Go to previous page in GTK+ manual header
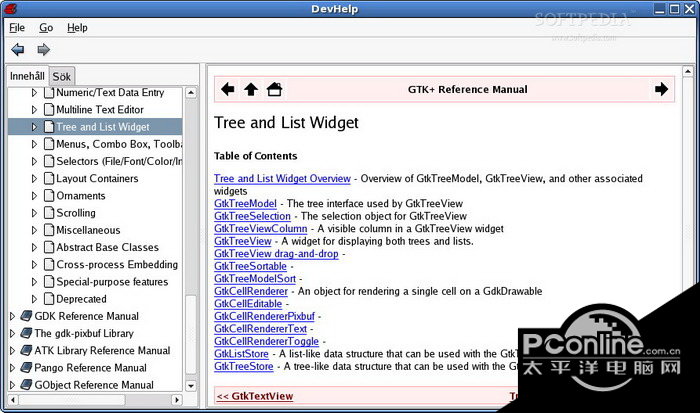This screenshot has height=413, width=700. click(228, 89)
